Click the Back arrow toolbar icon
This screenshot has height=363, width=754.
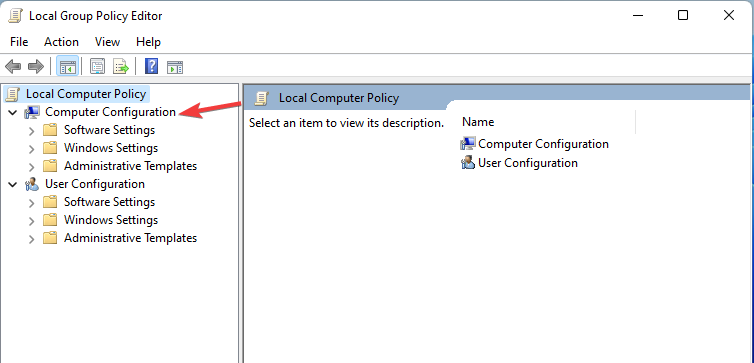(13, 66)
